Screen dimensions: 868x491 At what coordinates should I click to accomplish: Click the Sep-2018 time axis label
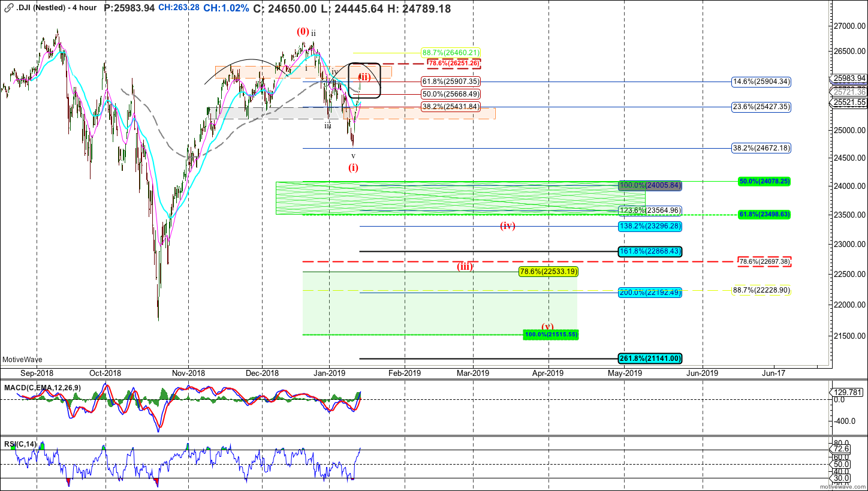click(x=37, y=373)
